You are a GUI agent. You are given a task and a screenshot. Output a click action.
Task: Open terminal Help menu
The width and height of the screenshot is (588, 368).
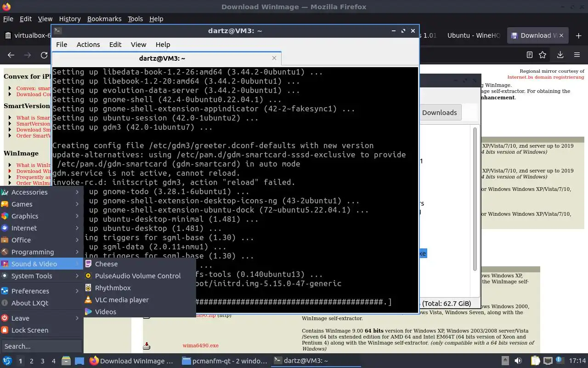point(163,45)
